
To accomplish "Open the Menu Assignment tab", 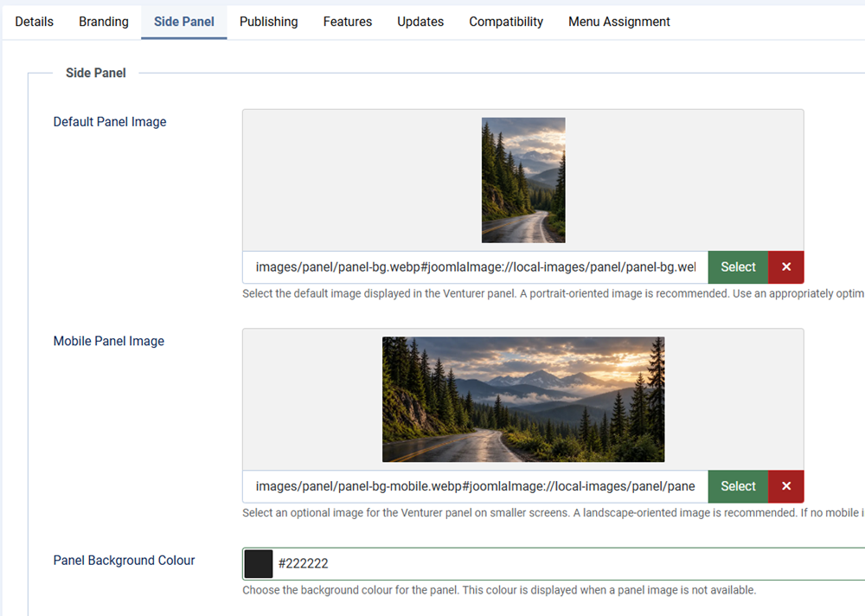I will pyautogui.click(x=619, y=22).
